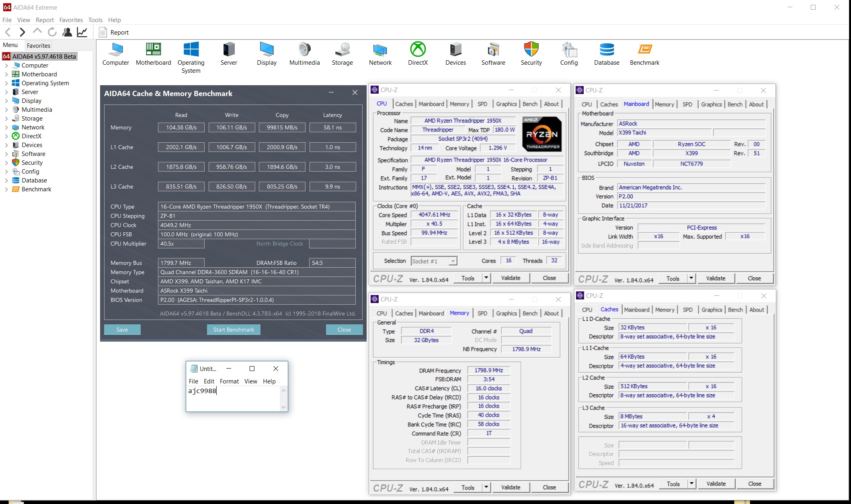Click the Back navigation arrow in toolbar
Viewport: 851px width, 504px height.
[8, 32]
